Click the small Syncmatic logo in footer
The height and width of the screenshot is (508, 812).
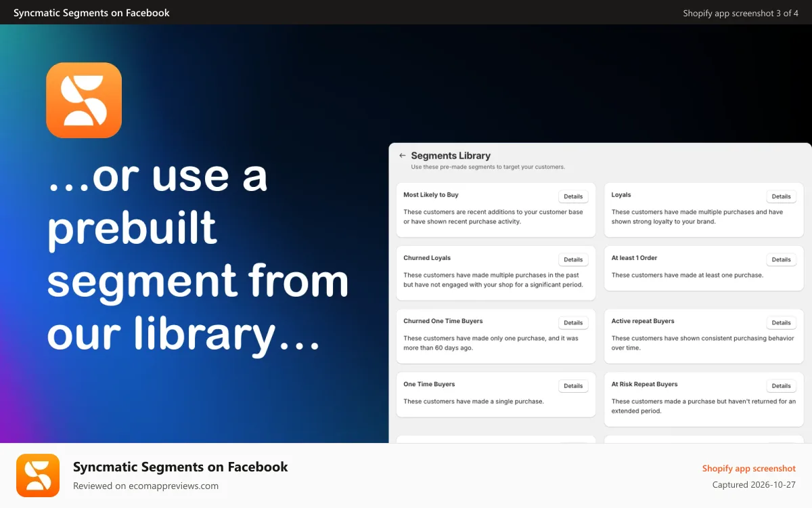tap(38, 475)
